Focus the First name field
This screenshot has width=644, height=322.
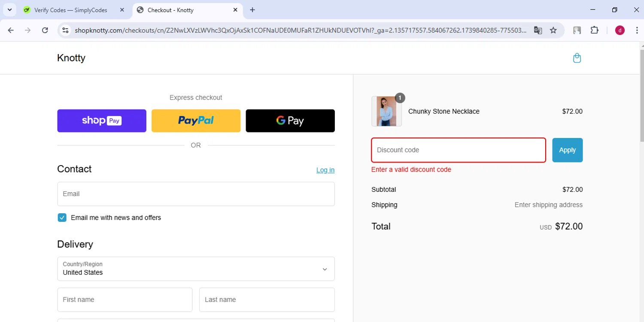tap(125, 300)
